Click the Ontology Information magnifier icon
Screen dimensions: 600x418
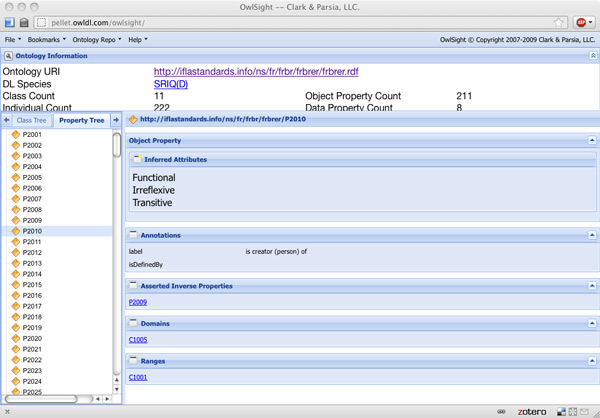coord(8,56)
